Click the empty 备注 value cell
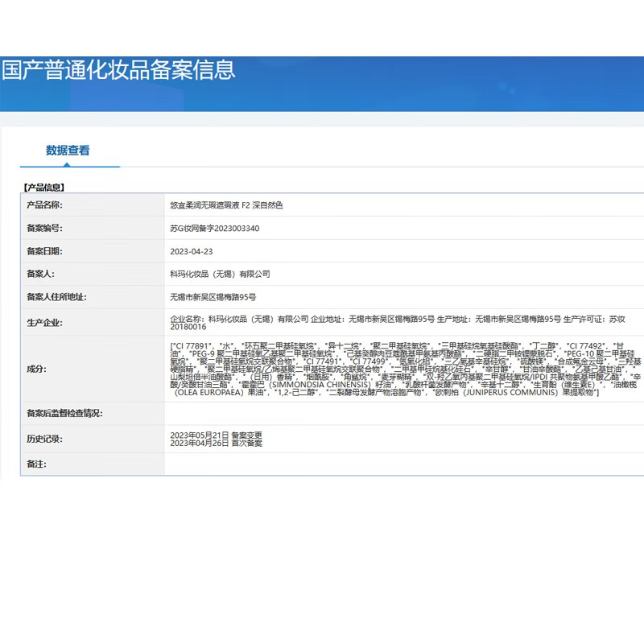Screen dimensions: 644x644 tap(402, 464)
